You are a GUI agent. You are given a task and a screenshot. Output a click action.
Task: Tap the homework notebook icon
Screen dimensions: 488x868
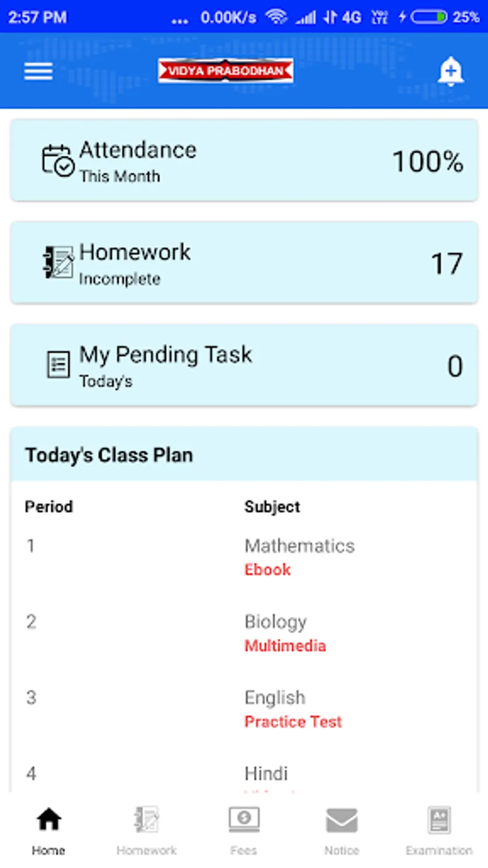(59, 262)
